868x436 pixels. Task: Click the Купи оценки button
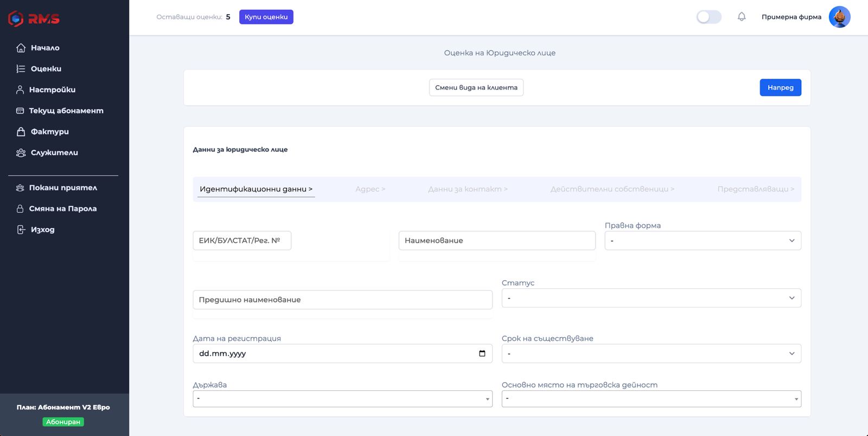tap(266, 17)
